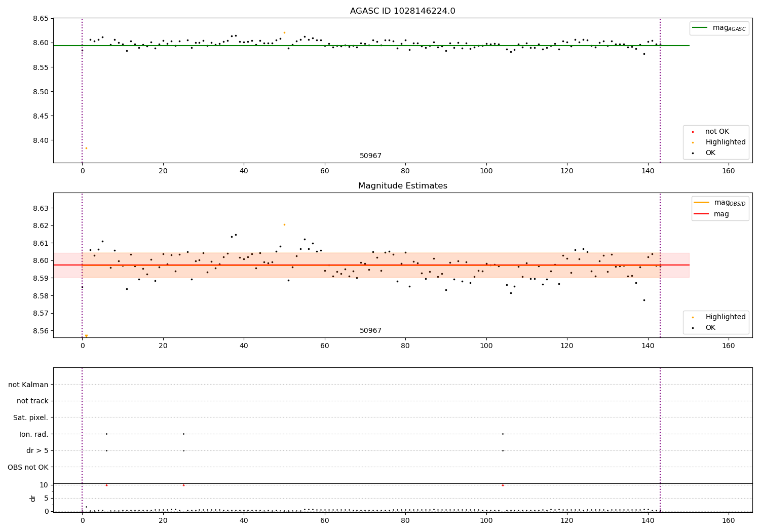
Task: Click the 'Ion. rad.' flag dot near x=25
Action: coord(183,434)
